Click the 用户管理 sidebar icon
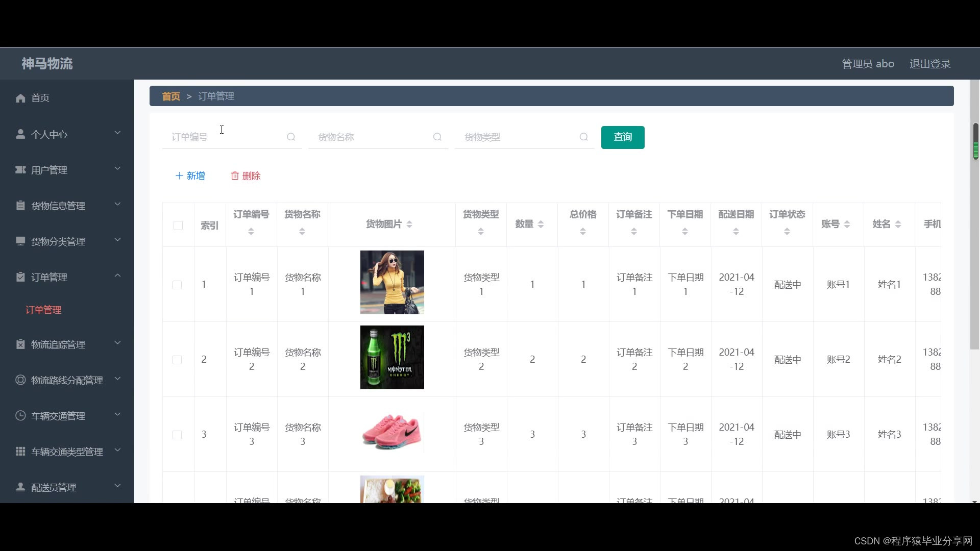The image size is (980, 551). [20, 170]
